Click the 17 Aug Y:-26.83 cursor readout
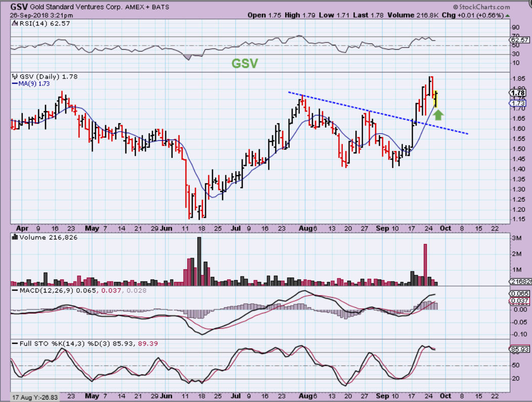Image resolution: width=532 pixels, height=402 pixels. [x=35, y=397]
